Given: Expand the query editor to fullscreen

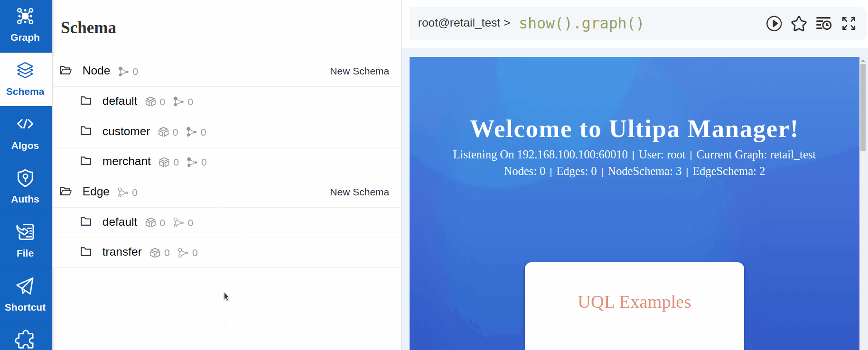Looking at the screenshot, I should (849, 23).
